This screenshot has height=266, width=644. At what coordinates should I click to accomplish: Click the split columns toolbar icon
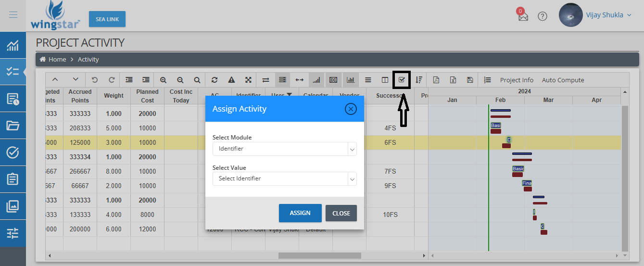click(385, 80)
